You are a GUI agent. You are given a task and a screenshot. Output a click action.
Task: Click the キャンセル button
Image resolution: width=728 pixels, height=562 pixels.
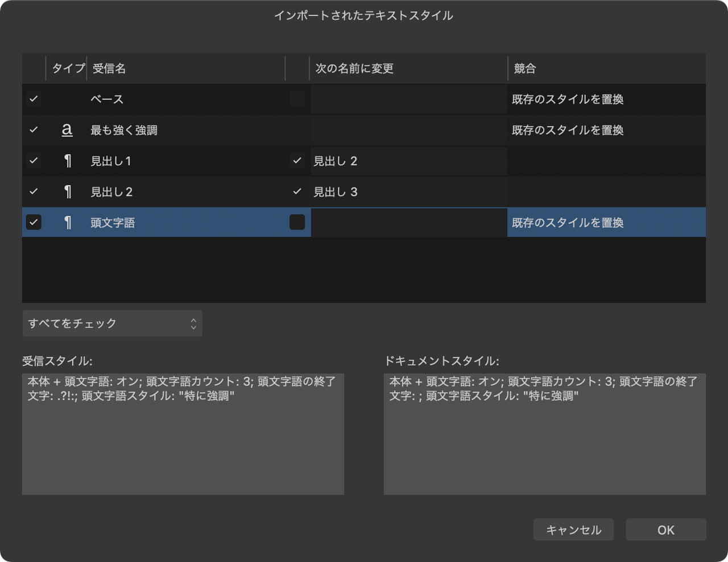click(573, 530)
